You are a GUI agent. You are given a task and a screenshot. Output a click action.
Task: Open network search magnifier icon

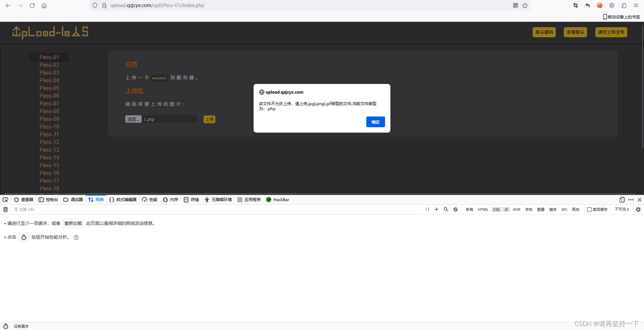point(446,209)
